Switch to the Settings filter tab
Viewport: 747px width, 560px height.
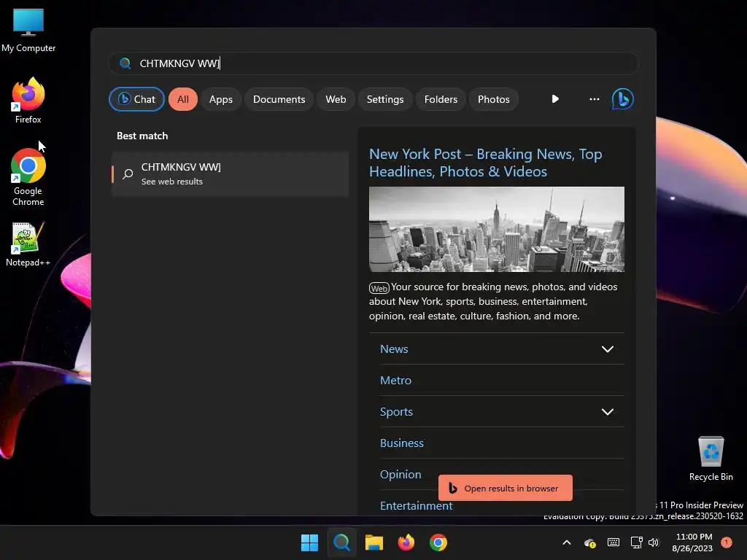pos(385,99)
